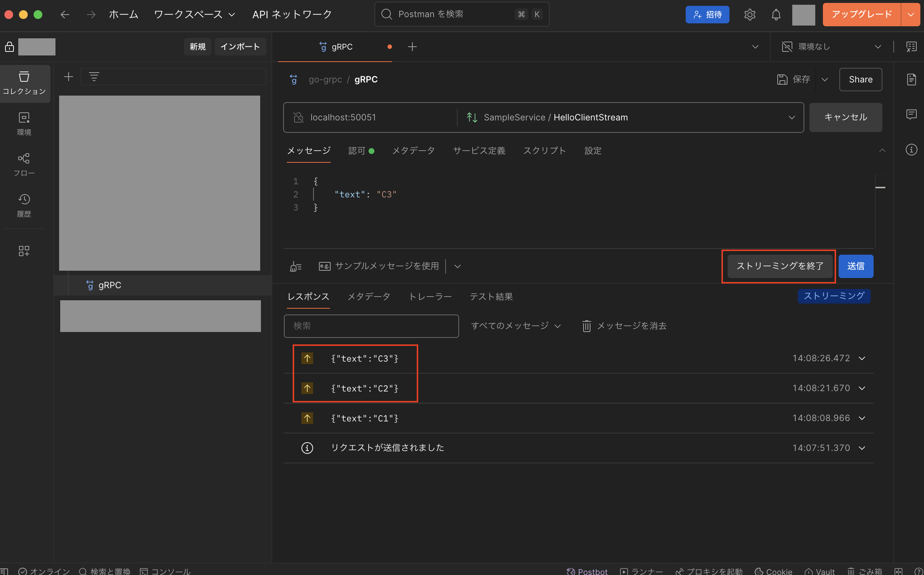This screenshot has height=575, width=924.
Task: Open the info icon in right sidebar
Action: click(x=912, y=150)
